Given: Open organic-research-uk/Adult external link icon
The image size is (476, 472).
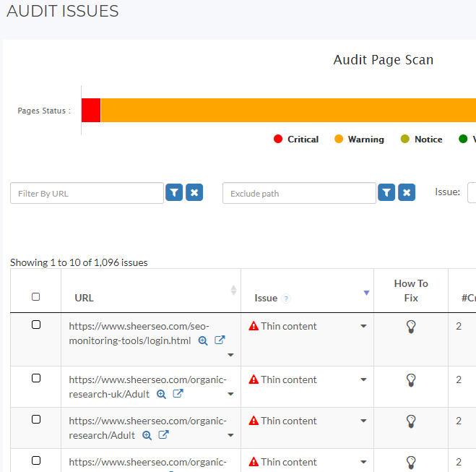Looking at the screenshot, I should tap(178, 393).
